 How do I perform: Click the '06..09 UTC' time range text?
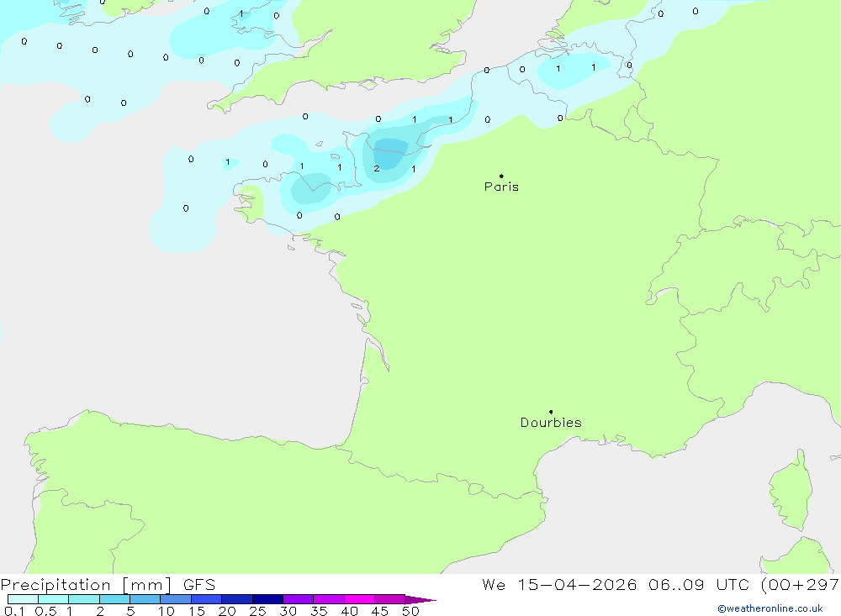[698, 584]
